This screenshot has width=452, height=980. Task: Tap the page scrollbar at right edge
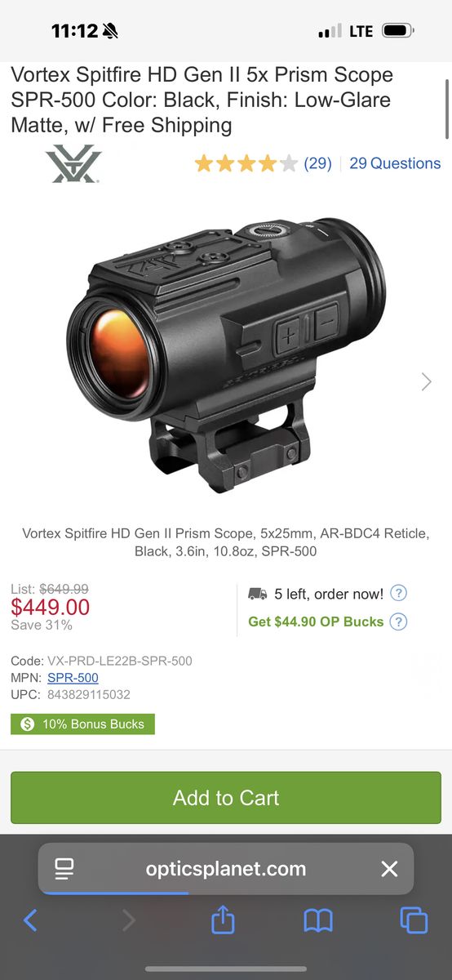447,109
